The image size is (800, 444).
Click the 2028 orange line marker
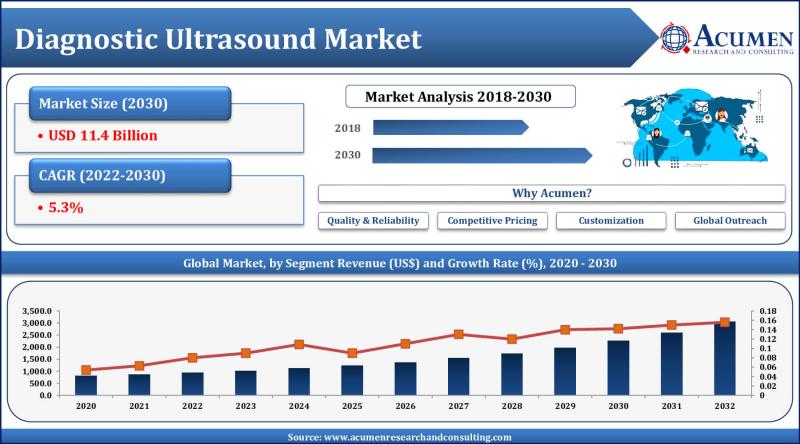pos(512,339)
